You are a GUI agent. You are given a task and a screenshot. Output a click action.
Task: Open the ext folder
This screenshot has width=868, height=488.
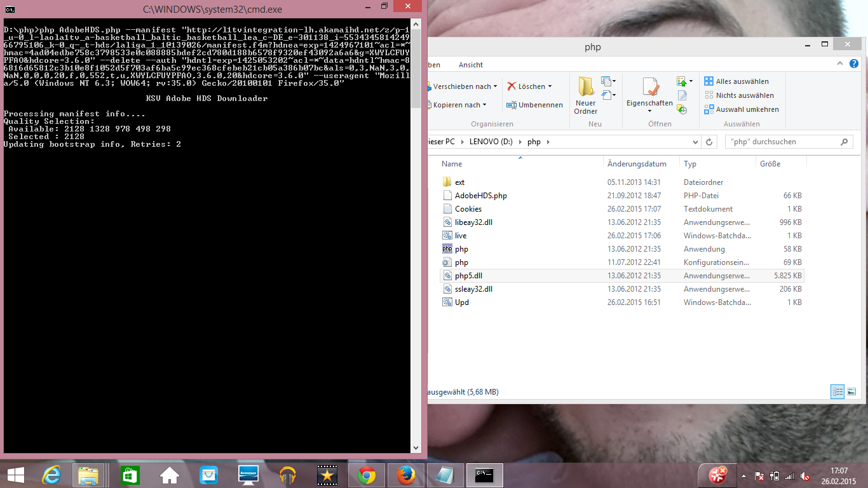tap(459, 182)
